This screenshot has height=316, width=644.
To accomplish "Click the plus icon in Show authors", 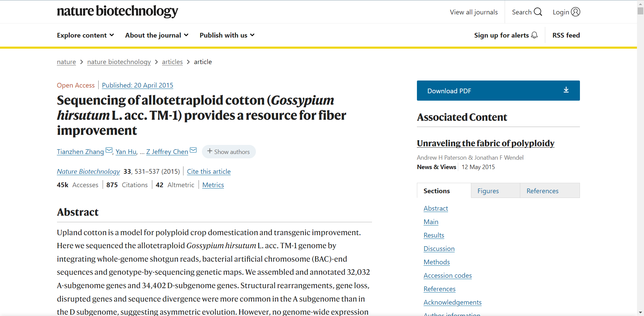I will pos(210,151).
